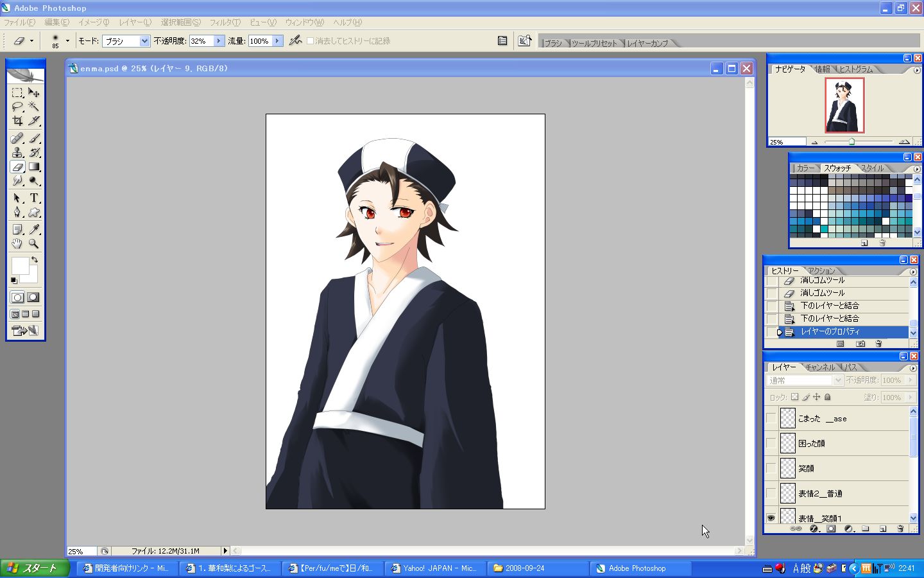
Task: Show the 笑顔 layer
Action: tap(771, 468)
